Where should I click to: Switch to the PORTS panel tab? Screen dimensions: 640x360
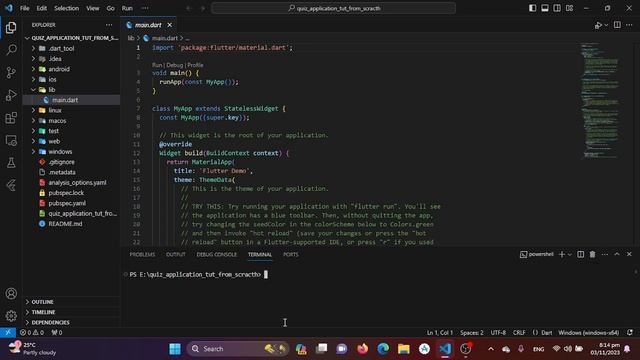[291, 254]
